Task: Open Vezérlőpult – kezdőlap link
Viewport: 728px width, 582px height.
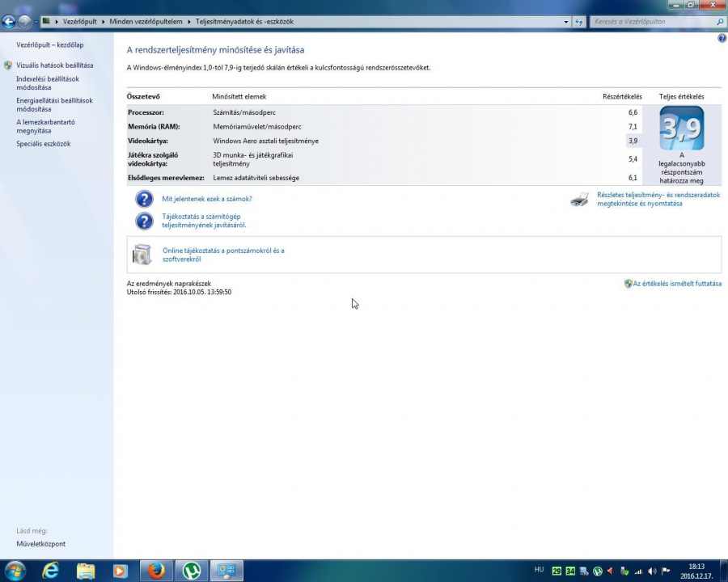Action: click(50, 45)
